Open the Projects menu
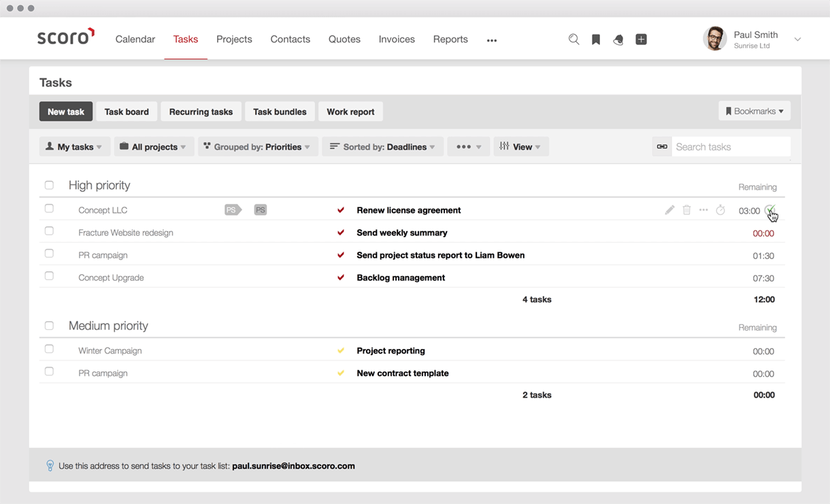The width and height of the screenshot is (830, 504). click(x=234, y=39)
